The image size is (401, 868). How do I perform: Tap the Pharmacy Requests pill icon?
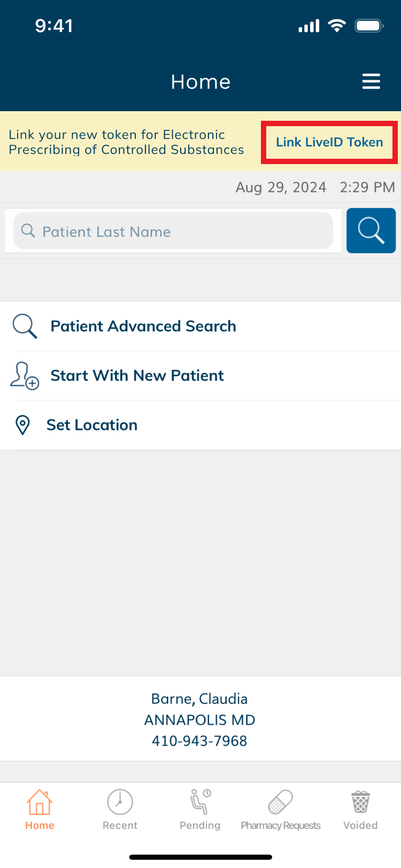280,802
